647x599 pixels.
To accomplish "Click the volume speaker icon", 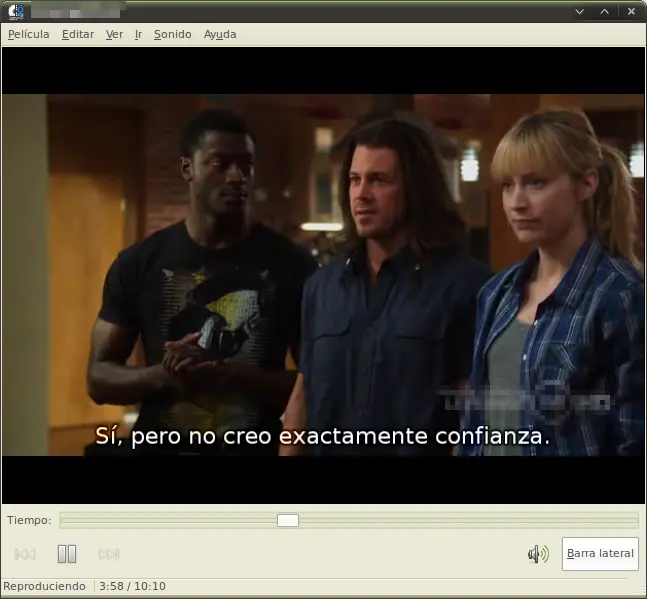I will [x=538, y=554].
